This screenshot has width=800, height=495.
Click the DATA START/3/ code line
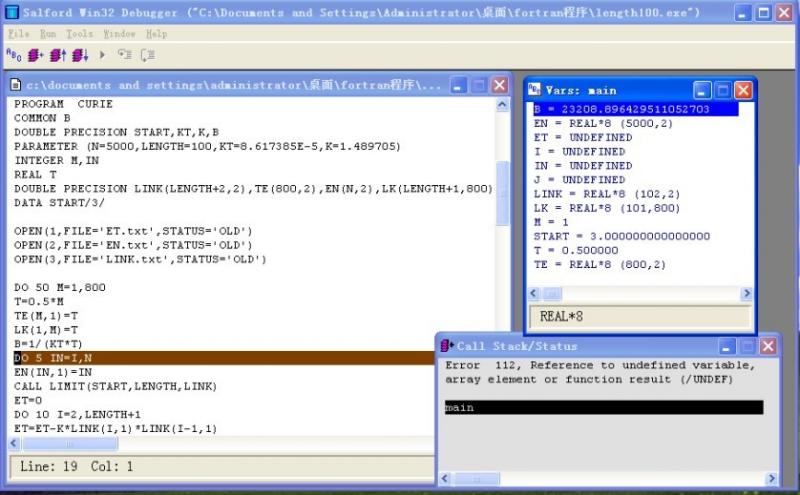(59, 203)
